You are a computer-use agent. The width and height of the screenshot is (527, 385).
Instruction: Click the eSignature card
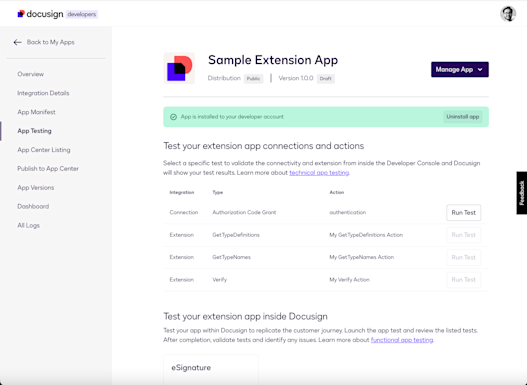211,370
